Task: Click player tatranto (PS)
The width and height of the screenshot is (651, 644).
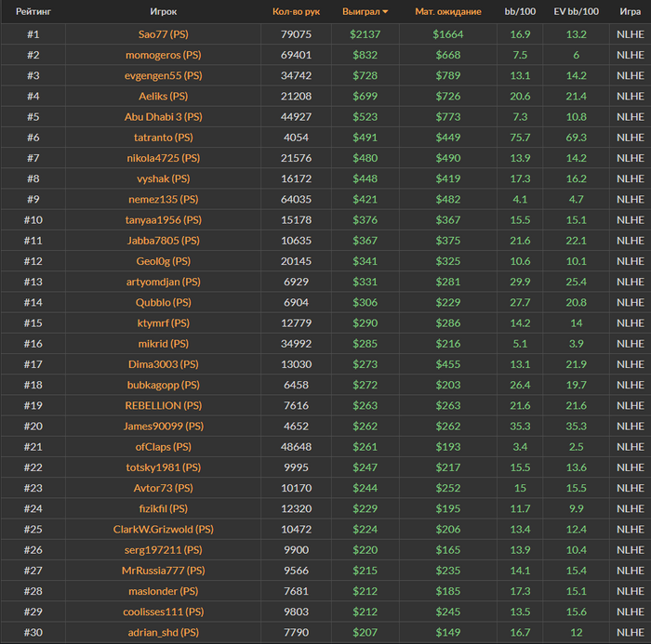Action: [x=164, y=138]
